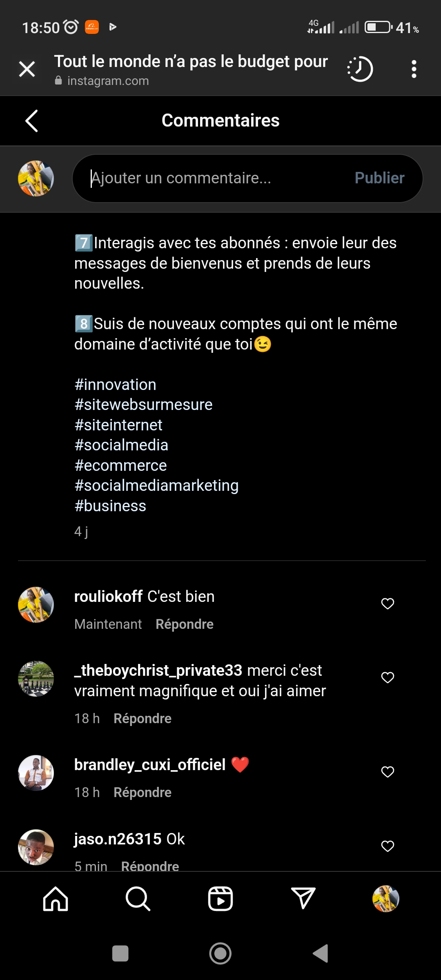441x980 pixels.
Task: Open the browser three-dot overflow menu
Action: tap(414, 69)
